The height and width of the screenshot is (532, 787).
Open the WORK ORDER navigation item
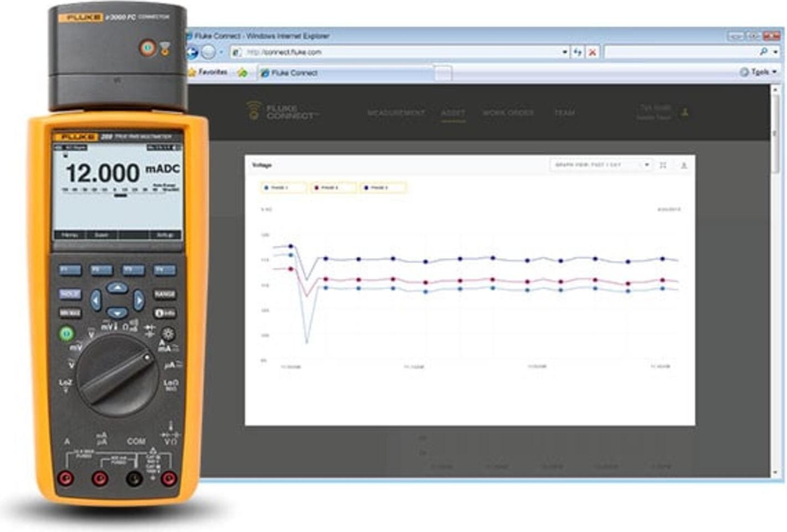pyautogui.click(x=508, y=113)
